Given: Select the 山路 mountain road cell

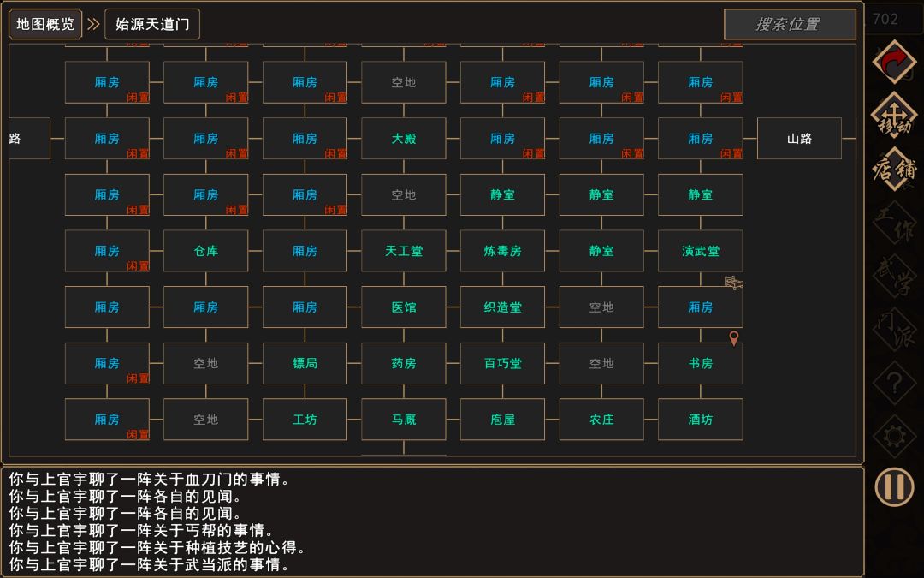Looking at the screenshot, I should pyautogui.click(x=799, y=139).
